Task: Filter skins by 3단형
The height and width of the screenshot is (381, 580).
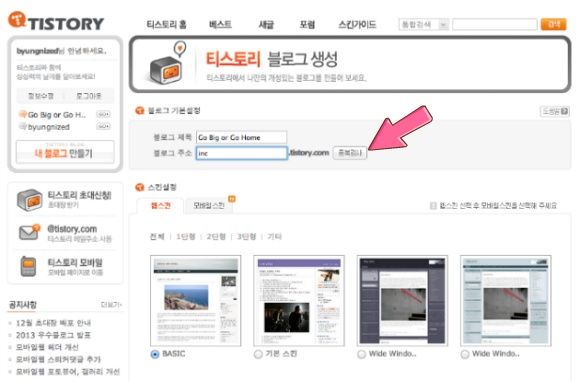Action: (246, 237)
